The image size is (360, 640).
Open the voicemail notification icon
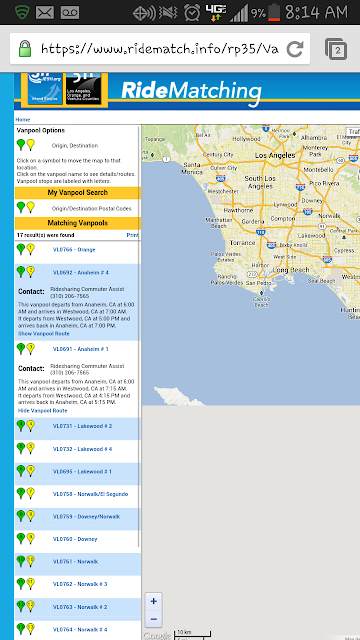pyautogui.click(x=70, y=13)
